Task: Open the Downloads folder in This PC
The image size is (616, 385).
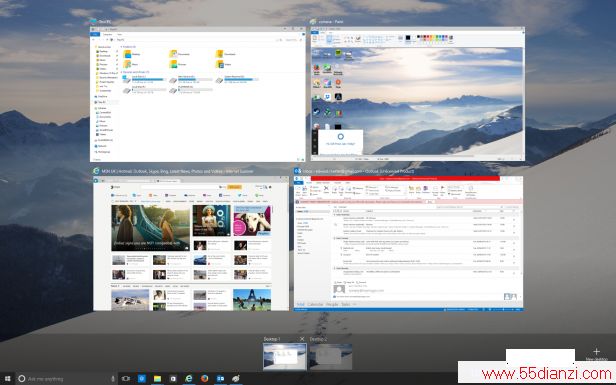Action: click(226, 54)
